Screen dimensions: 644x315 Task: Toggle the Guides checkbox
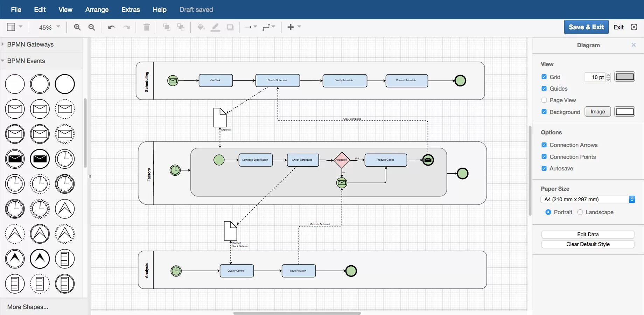pos(544,89)
